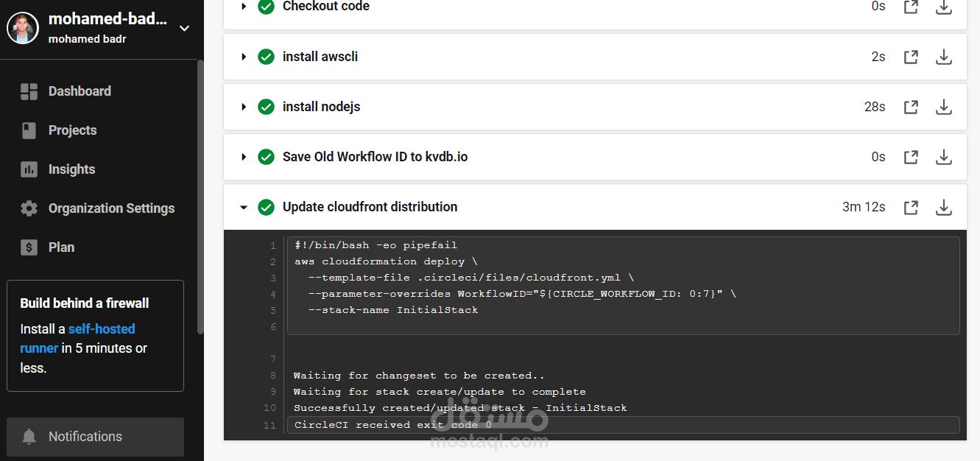Image resolution: width=980 pixels, height=461 pixels.
Task: Click the mohamed badr profile avatar
Action: (23, 28)
